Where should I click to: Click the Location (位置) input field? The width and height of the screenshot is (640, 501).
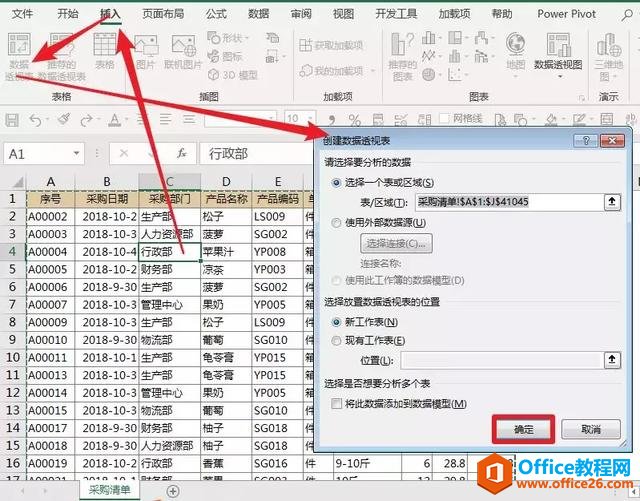pyautogui.click(x=502, y=360)
